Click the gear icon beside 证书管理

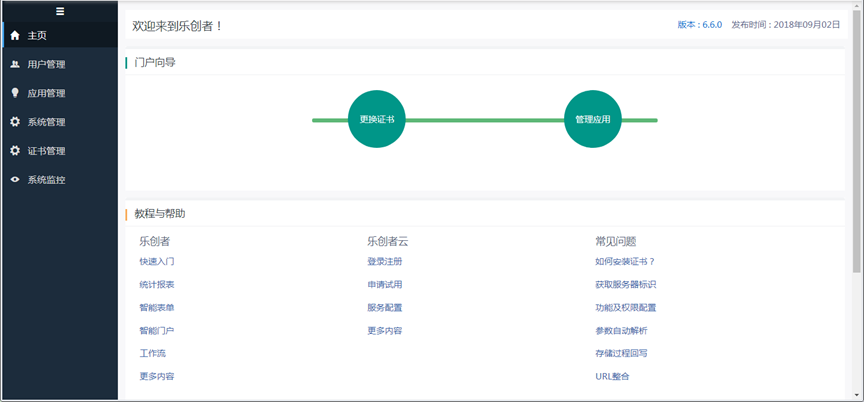[x=15, y=151]
